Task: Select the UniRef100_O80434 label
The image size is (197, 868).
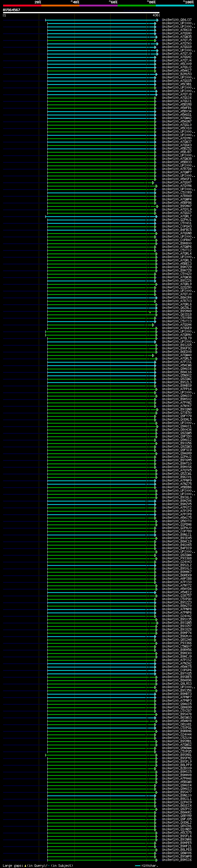Action: 177,430
